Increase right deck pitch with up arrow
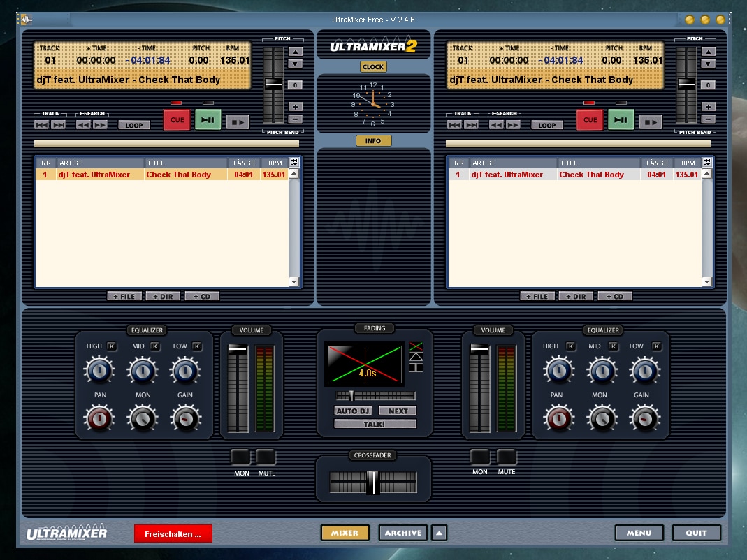This screenshot has width=747, height=560. coord(709,52)
